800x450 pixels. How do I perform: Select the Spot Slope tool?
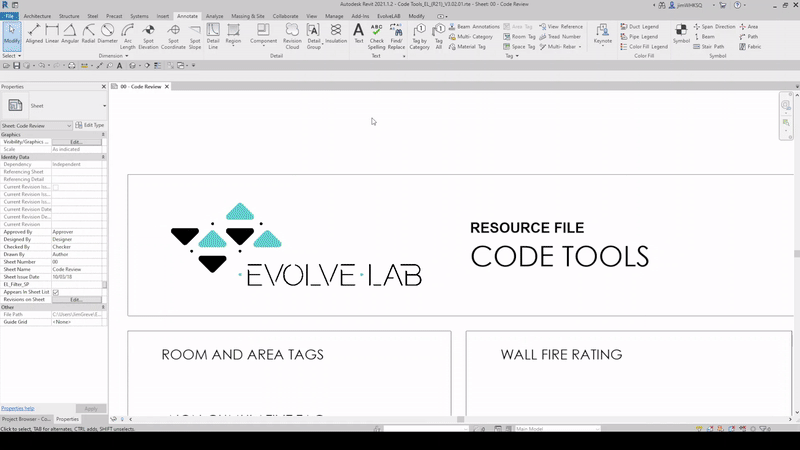[195, 36]
